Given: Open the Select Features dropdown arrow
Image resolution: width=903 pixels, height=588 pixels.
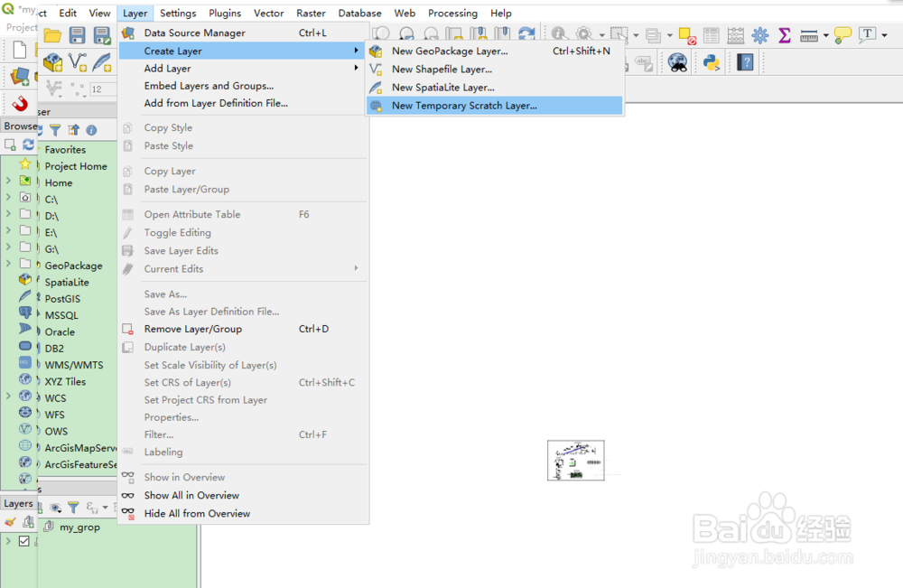Looking at the screenshot, I should coord(636,36).
